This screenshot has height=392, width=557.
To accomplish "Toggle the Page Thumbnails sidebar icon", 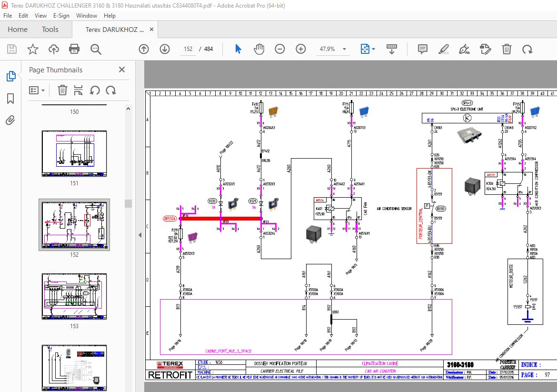I will coord(10,76).
